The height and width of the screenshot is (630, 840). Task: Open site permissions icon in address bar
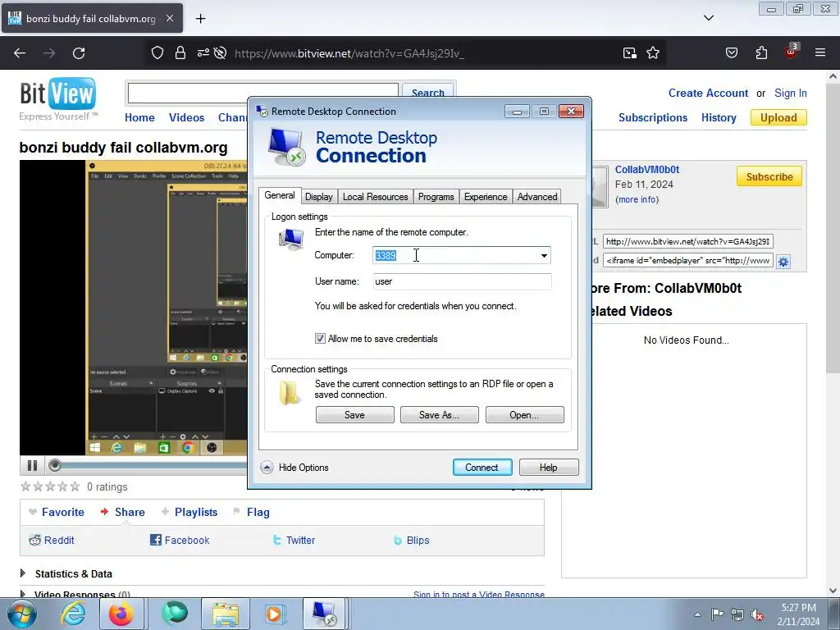tap(203, 52)
